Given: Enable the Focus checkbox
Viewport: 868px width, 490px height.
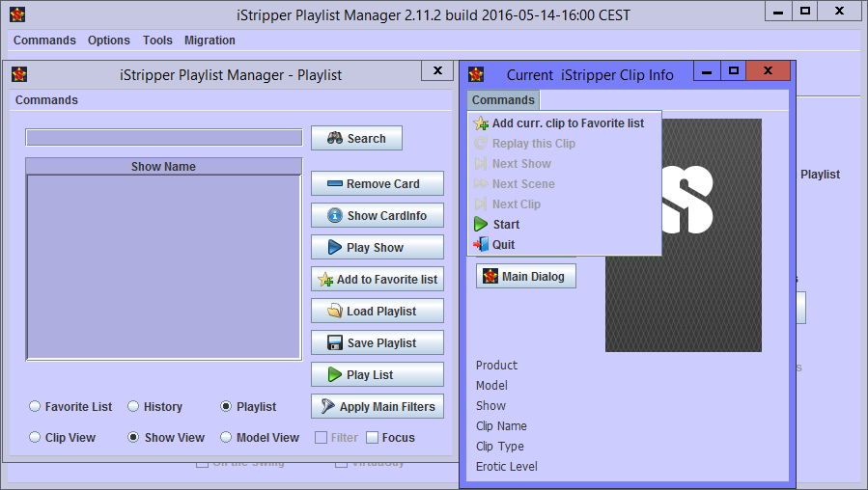Looking at the screenshot, I should (x=373, y=438).
